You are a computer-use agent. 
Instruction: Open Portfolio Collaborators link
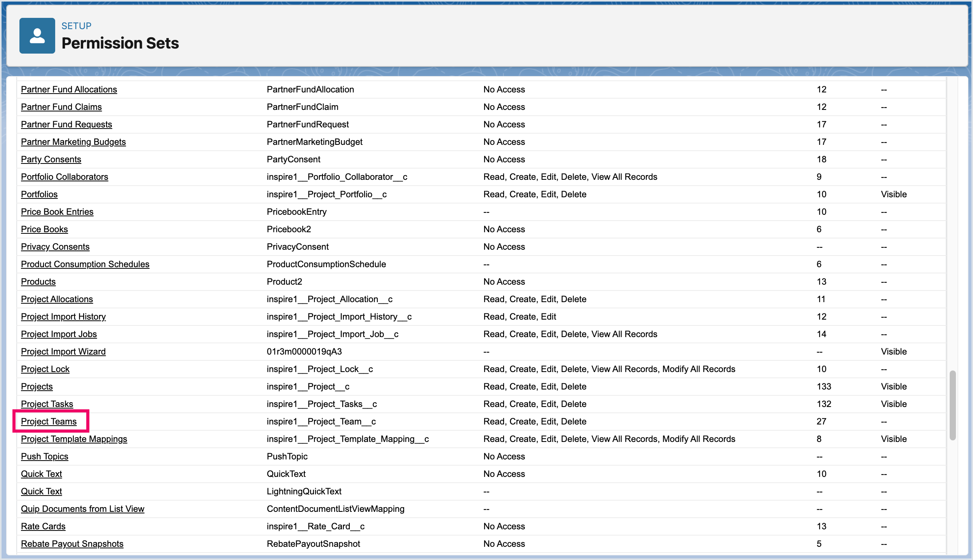[65, 177]
